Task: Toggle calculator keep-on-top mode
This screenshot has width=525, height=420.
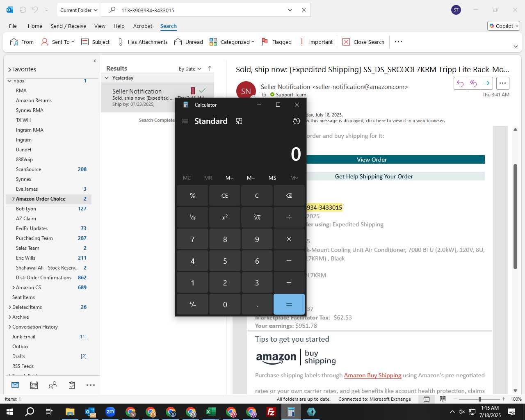Action: tap(239, 121)
